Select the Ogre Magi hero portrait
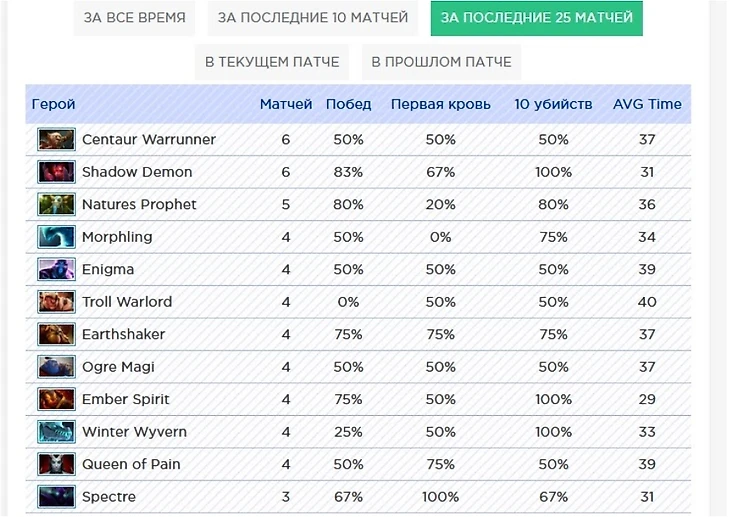 point(56,367)
